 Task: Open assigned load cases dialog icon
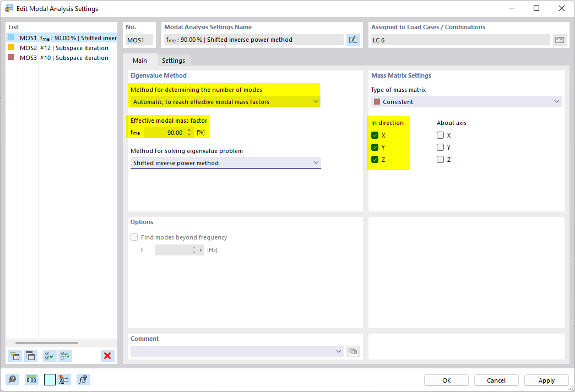(560, 39)
